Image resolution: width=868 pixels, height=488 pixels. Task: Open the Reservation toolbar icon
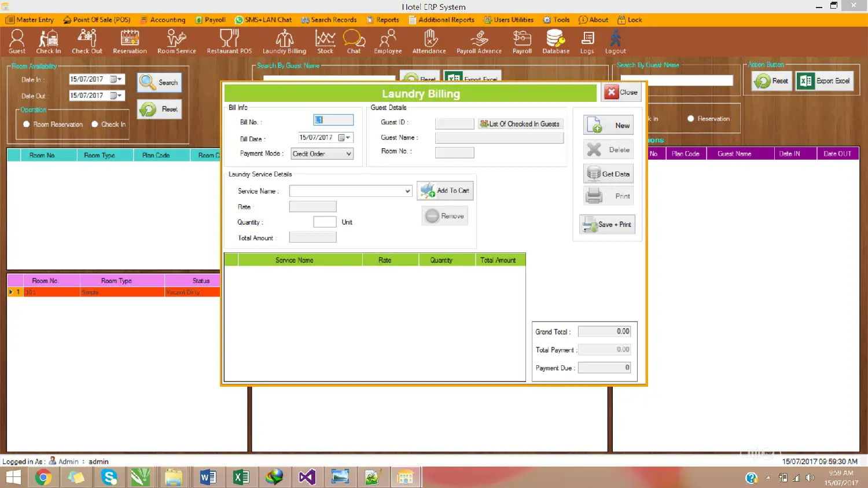click(x=130, y=41)
